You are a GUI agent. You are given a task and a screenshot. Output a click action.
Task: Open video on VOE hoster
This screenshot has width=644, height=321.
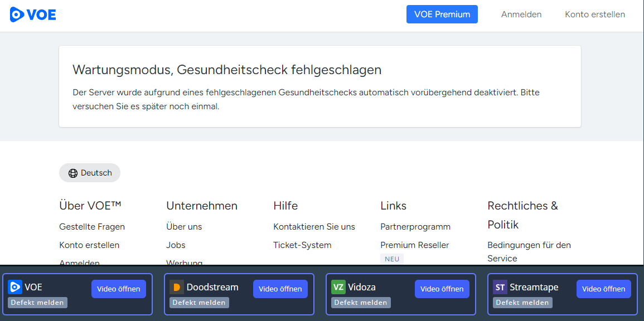(x=119, y=289)
